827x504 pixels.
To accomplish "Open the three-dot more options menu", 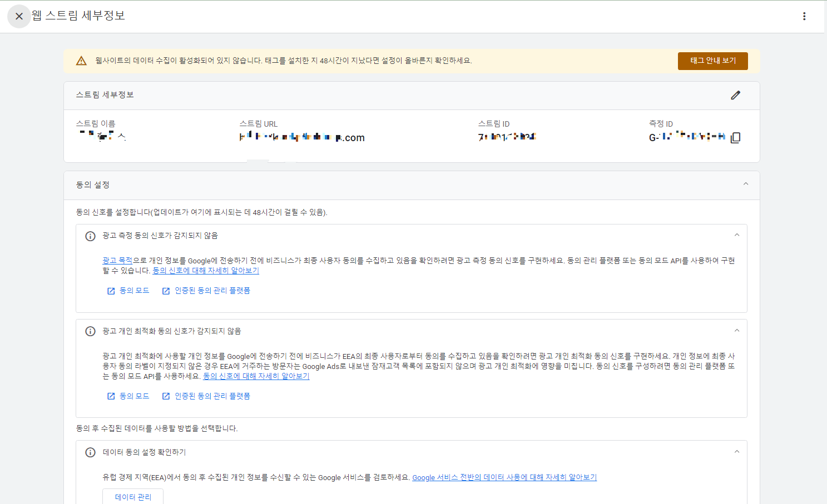I will [804, 16].
